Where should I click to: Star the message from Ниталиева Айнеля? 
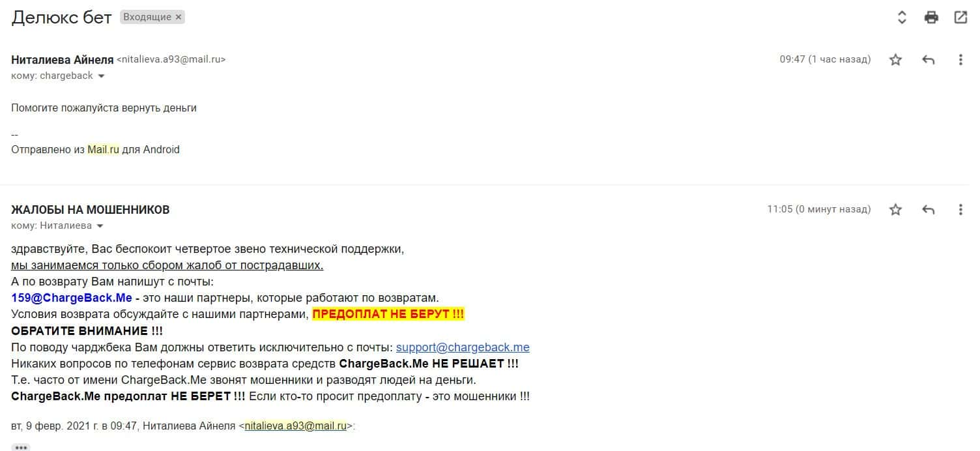pos(895,60)
